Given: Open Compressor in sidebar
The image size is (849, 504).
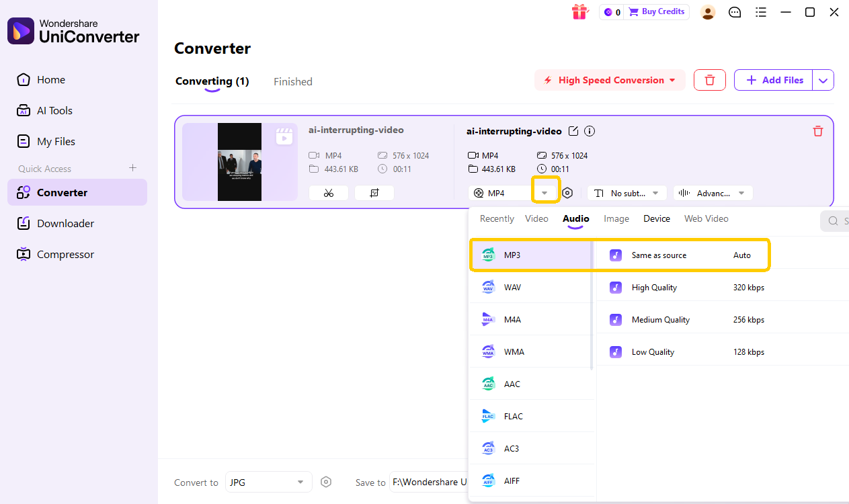Looking at the screenshot, I should pos(77,254).
